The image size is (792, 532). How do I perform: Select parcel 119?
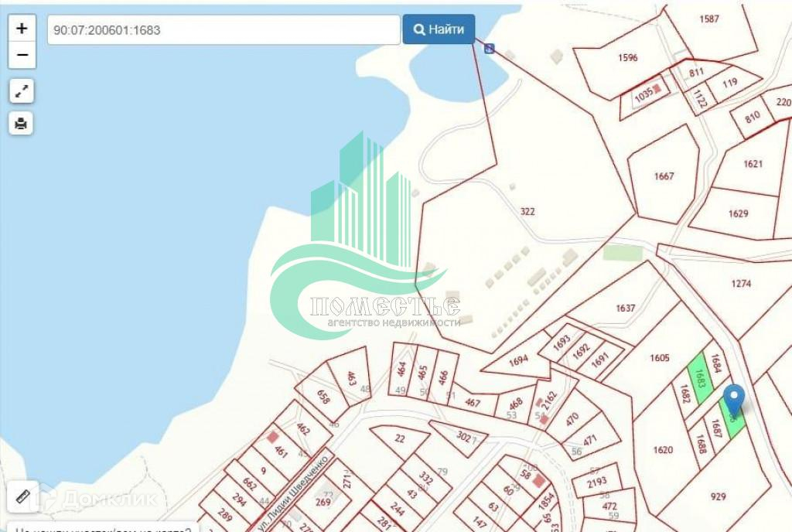729,83
